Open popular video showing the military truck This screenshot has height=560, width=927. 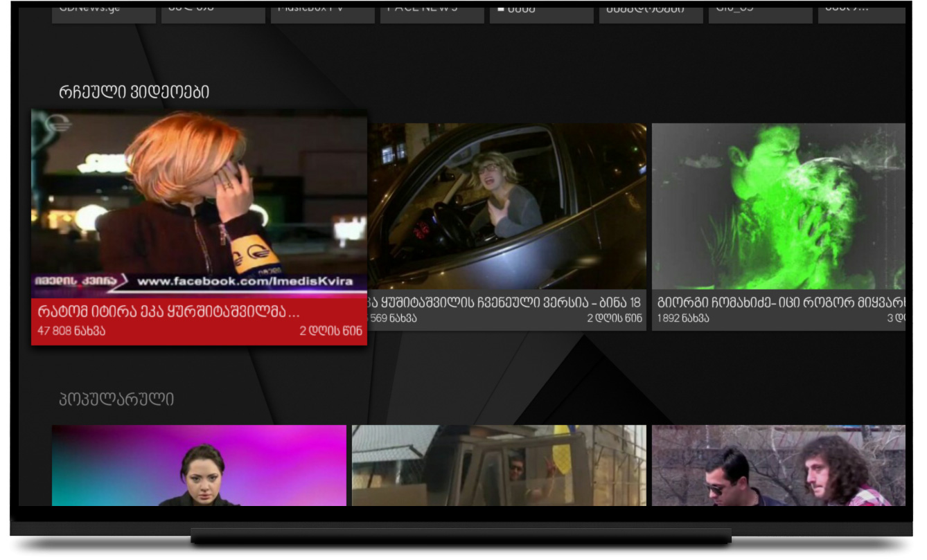pyautogui.click(x=499, y=465)
